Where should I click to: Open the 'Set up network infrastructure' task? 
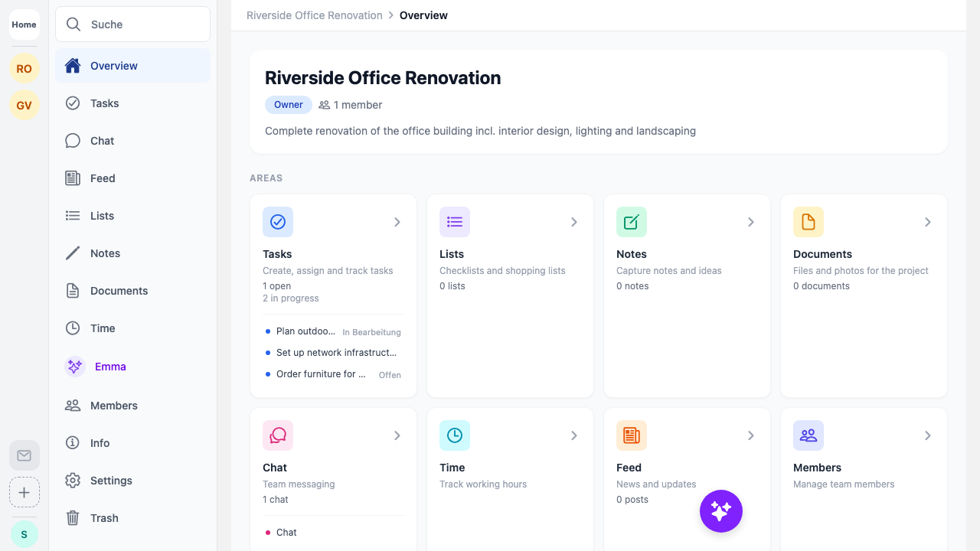[x=336, y=353]
